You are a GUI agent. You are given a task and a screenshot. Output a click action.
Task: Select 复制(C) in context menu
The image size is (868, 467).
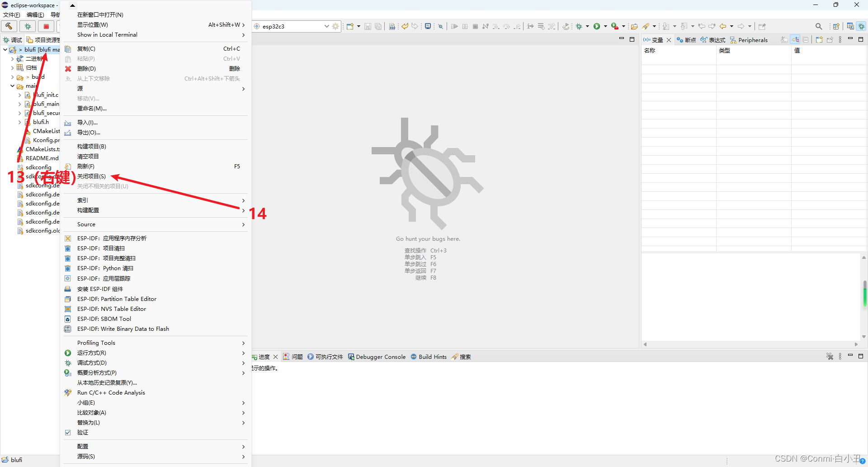(x=86, y=49)
